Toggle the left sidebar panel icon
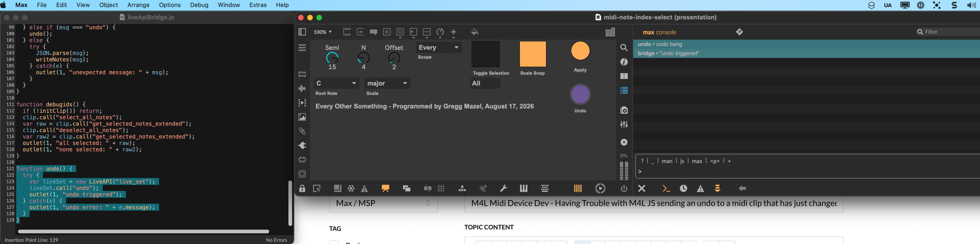Image resolution: width=980 pixels, height=244 pixels. point(302,32)
